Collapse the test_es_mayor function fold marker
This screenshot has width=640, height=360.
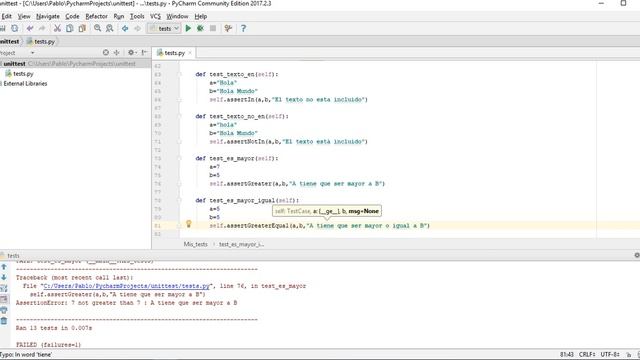[x=179, y=158]
